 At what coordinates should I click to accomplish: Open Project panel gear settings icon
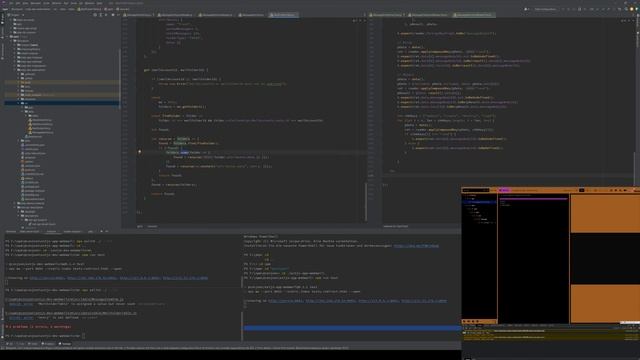click(x=113, y=15)
